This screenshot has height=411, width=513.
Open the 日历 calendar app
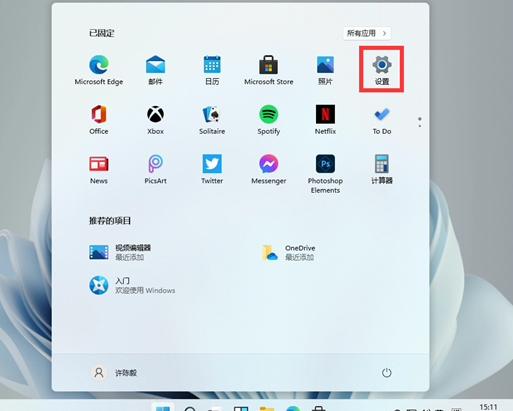tap(212, 70)
